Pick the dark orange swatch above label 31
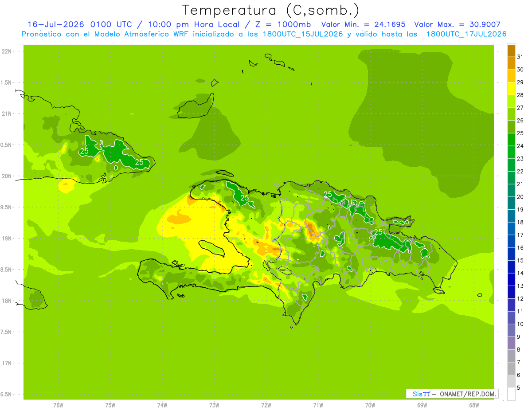 click(511, 51)
